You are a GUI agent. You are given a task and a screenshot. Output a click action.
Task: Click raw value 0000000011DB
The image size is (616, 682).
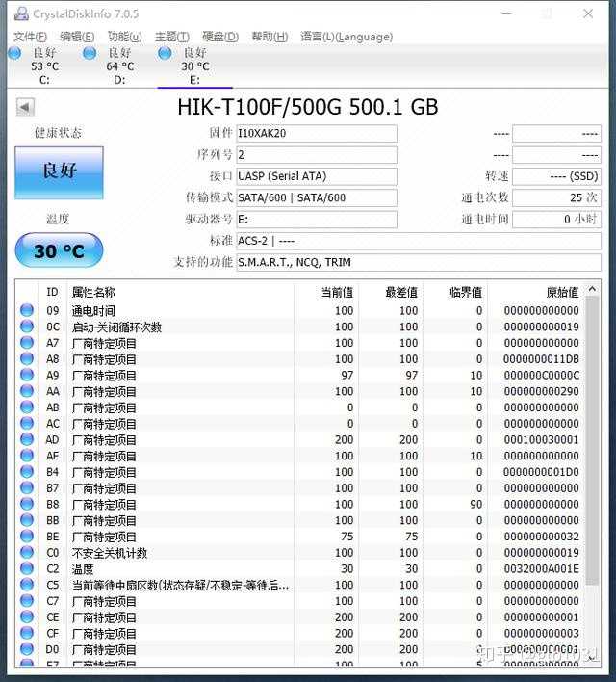click(541, 359)
